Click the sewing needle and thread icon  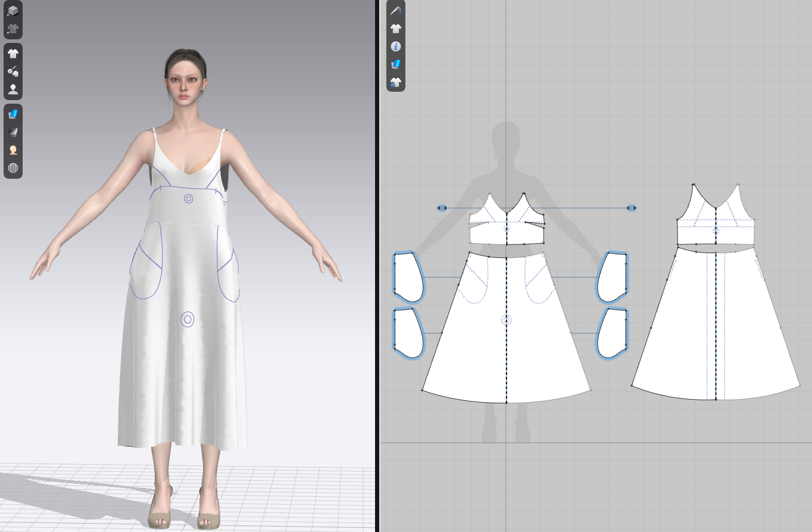395,10
